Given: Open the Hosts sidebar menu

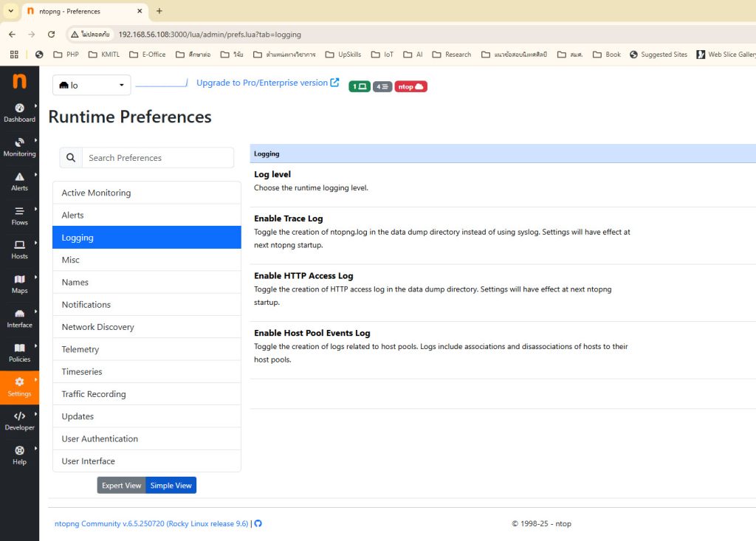Looking at the screenshot, I should pos(19,249).
